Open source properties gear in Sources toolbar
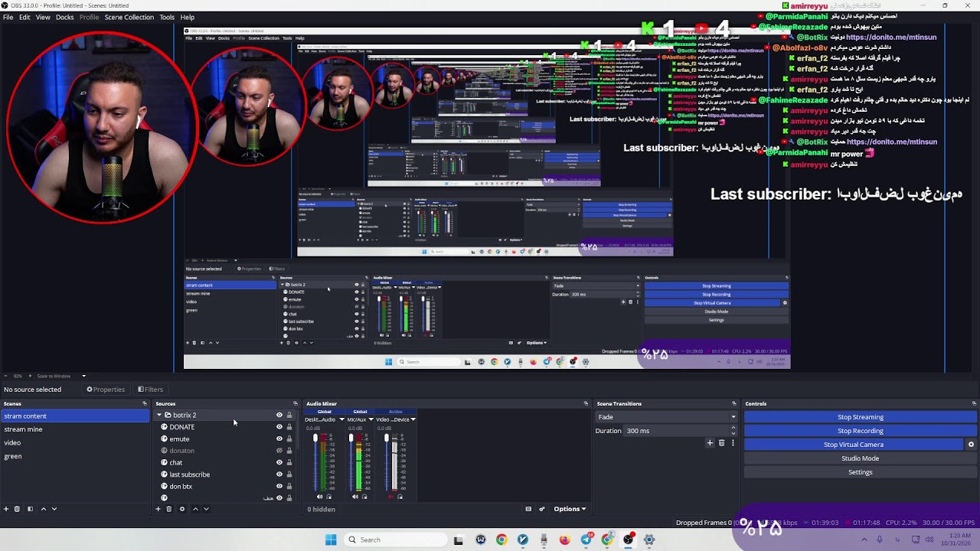This screenshot has width=980, height=551. click(181, 509)
